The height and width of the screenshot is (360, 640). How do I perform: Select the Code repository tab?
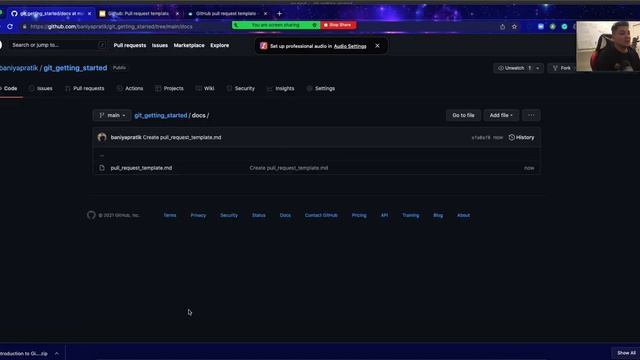coord(9,89)
